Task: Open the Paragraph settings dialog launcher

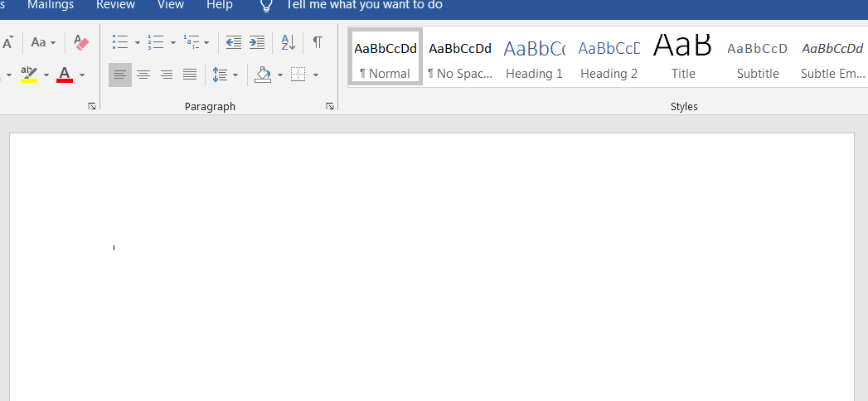Action: click(x=330, y=106)
